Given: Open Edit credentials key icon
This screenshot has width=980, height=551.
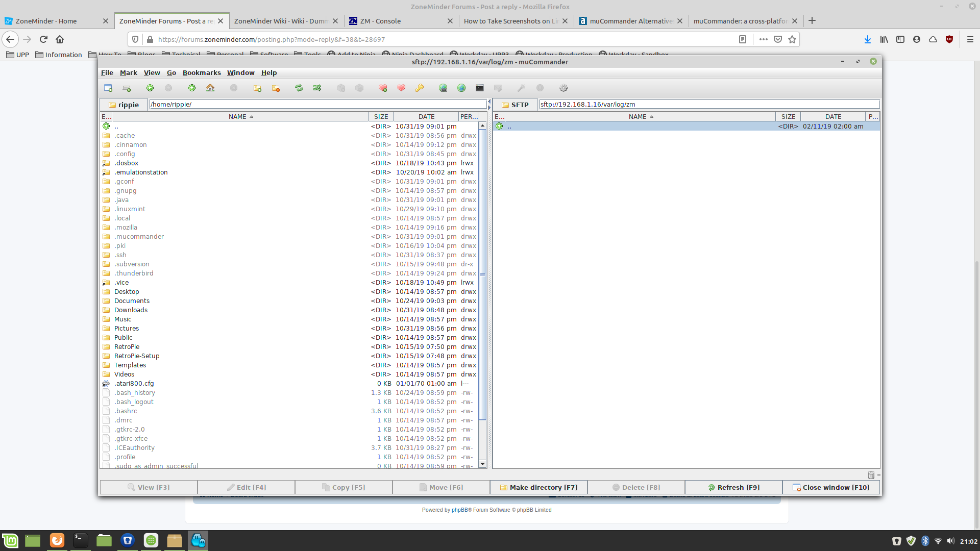Looking at the screenshot, I should (420, 88).
